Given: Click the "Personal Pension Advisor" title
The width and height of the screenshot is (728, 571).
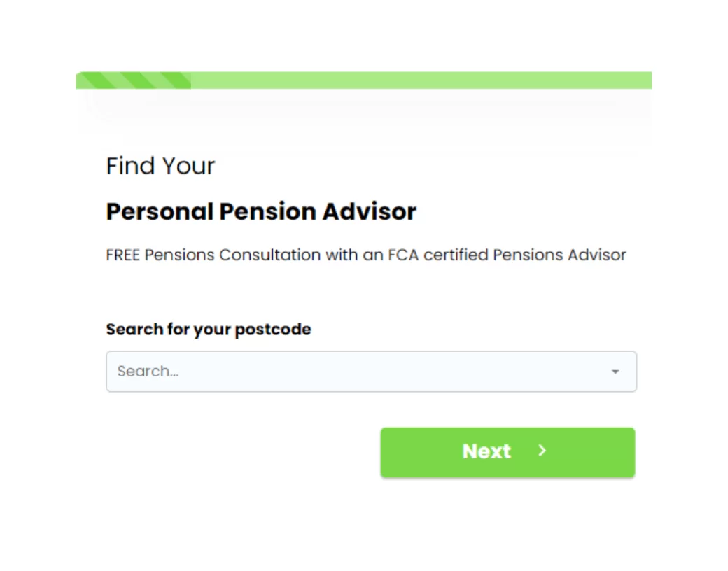Looking at the screenshot, I should 261,211.
